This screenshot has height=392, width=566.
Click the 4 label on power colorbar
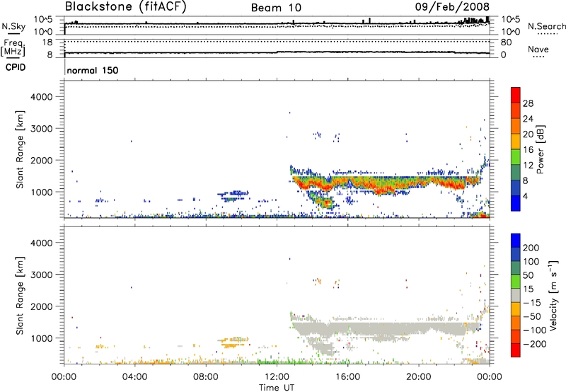coord(525,196)
